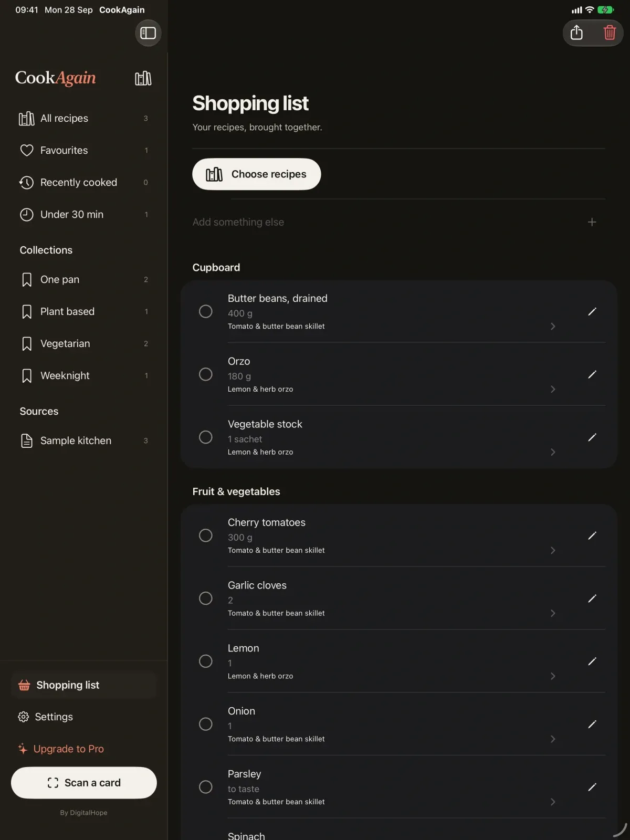
Task: Open Lemon recipe source chevron
Action: coord(553,676)
